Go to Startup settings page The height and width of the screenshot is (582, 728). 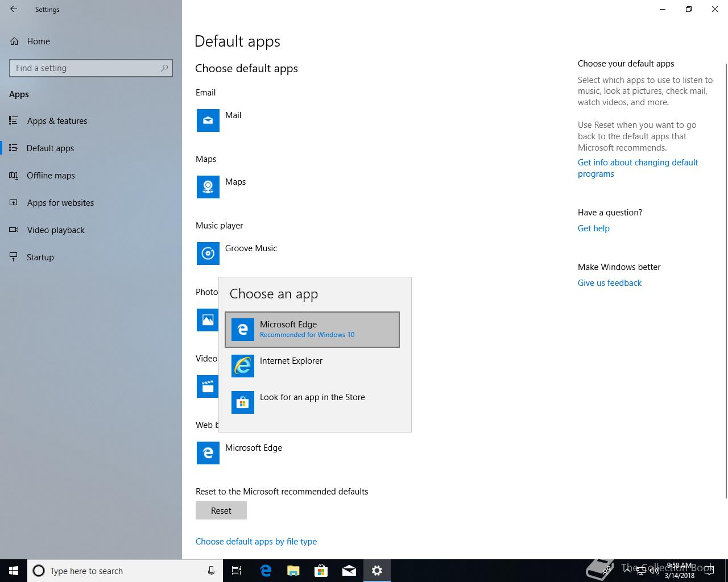tap(40, 257)
